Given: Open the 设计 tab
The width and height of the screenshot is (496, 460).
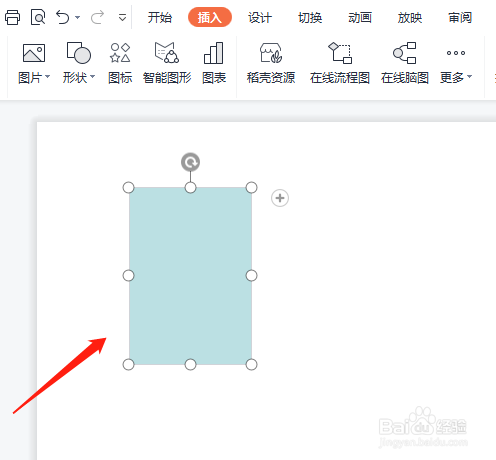Looking at the screenshot, I should (x=260, y=17).
